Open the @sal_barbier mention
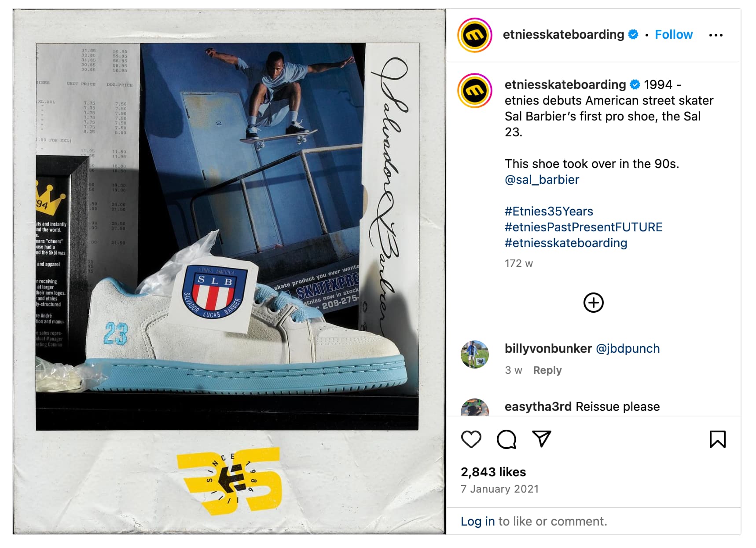 [542, 179]
